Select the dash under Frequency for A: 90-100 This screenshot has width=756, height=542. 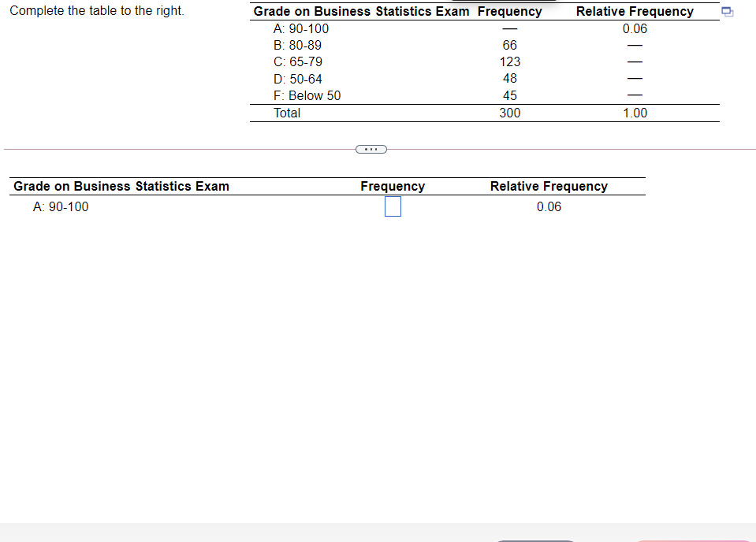tap(509, 28)
